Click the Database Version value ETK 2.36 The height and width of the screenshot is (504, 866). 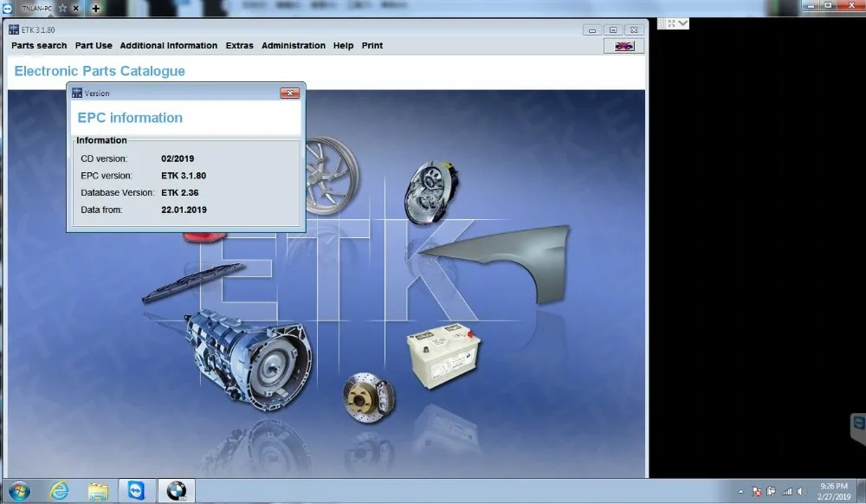(x=179, y=192)
